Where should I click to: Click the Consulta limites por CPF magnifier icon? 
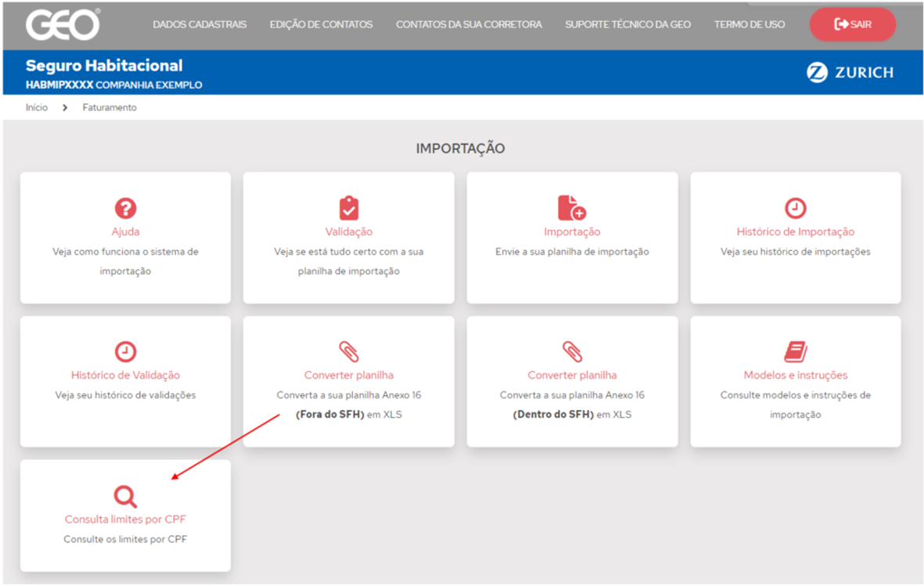click(x=125, y=496)
